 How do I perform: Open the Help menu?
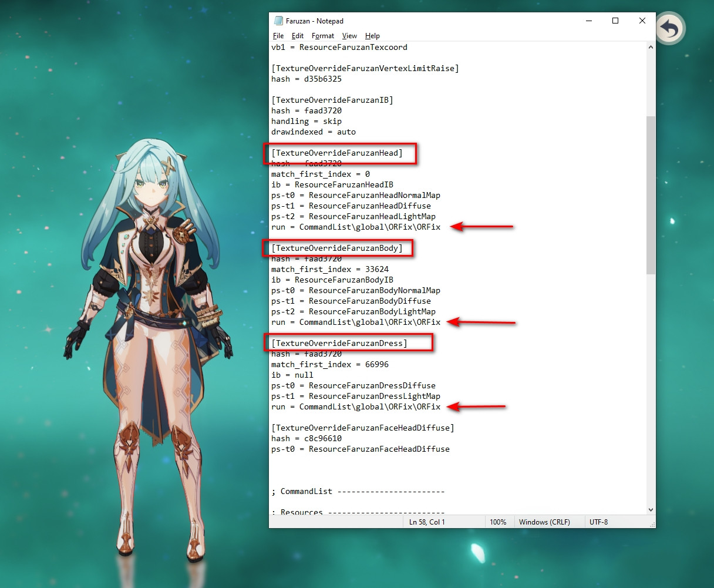(372, 36)
